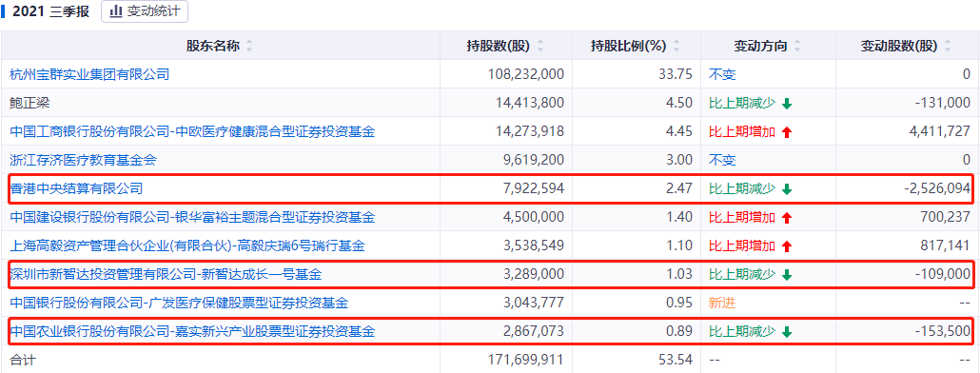Image resolution: width=980 pixels, height=373 pixels.
Task: Select holding value 3,289,000
Action: 533,274
